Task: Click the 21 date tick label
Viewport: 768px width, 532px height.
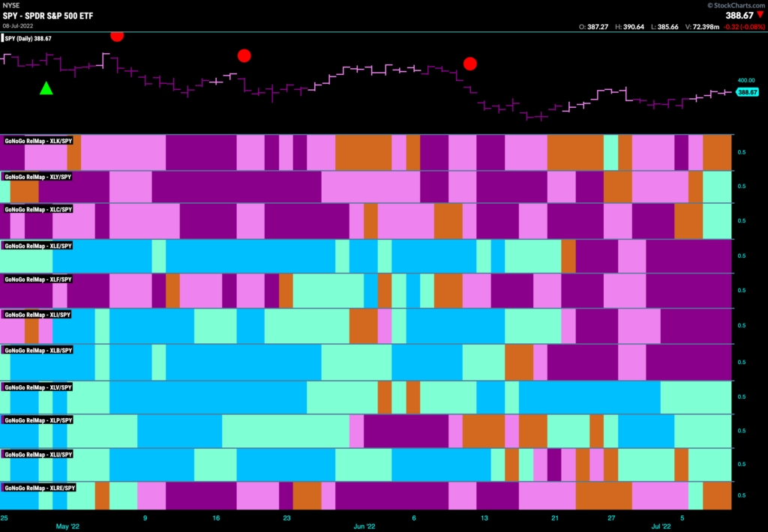Action: point(555,518)
